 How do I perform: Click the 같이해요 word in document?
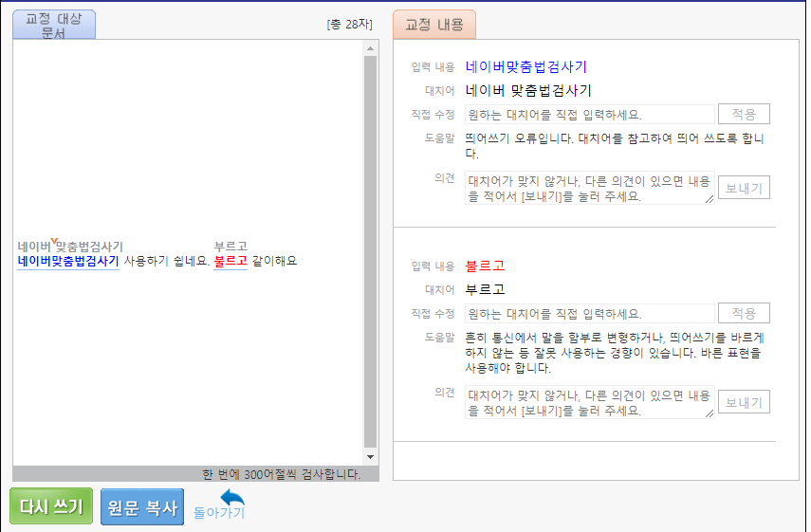(275, 261)
